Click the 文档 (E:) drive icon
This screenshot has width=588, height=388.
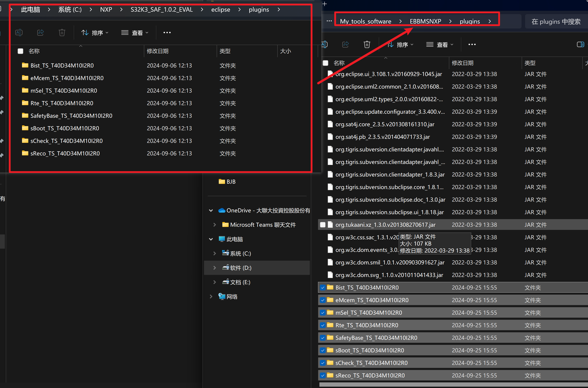[x=225, y=282]
